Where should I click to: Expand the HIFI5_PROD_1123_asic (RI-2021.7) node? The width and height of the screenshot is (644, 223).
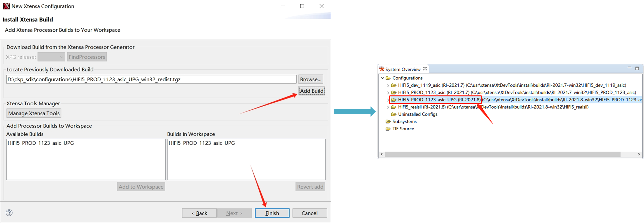388,93
